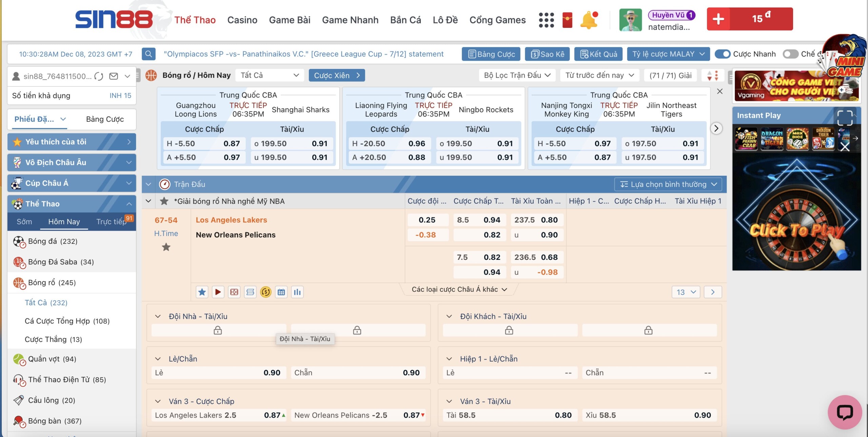Favorite the NBA league star
This screenshot has width=868, height=437.
tap(164, 201)
